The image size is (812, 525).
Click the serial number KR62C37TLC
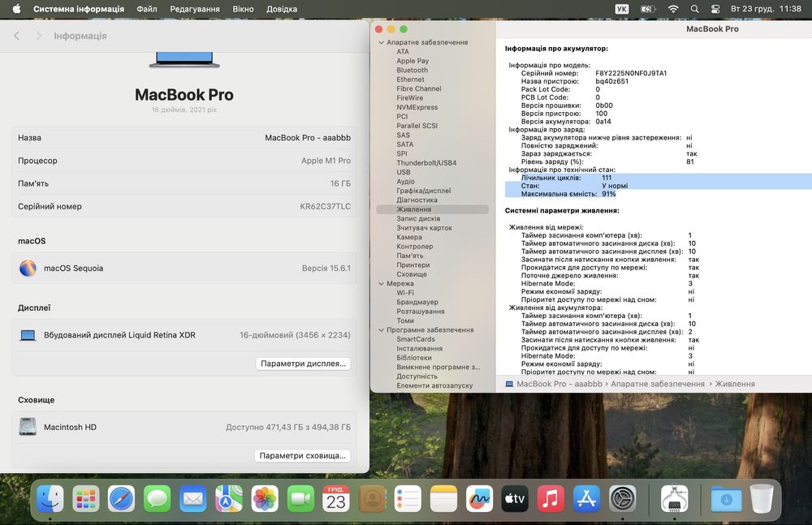(326, 206)
